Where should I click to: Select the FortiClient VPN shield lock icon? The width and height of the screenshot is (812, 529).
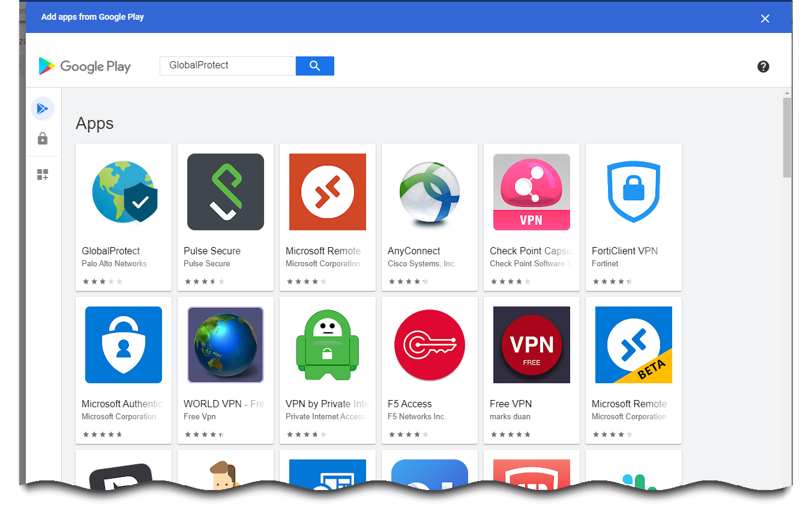(x=634, y=192)
